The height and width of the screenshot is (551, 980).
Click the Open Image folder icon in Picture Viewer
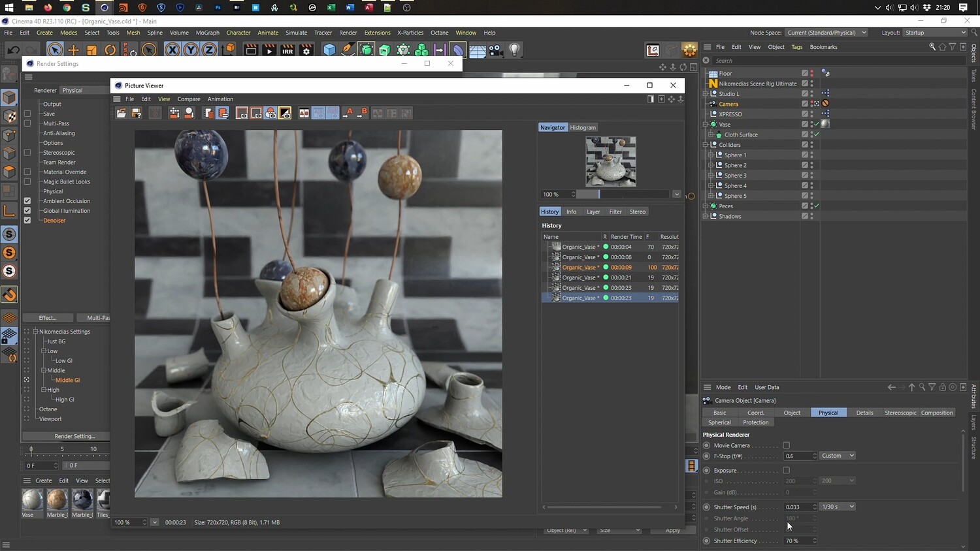point(122,114)
